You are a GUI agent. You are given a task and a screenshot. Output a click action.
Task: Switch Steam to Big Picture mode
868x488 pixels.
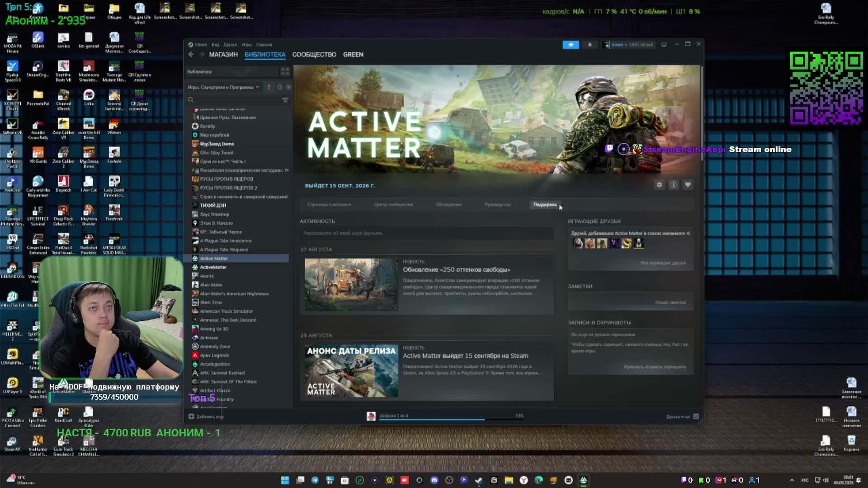click(x=664, y=45)
